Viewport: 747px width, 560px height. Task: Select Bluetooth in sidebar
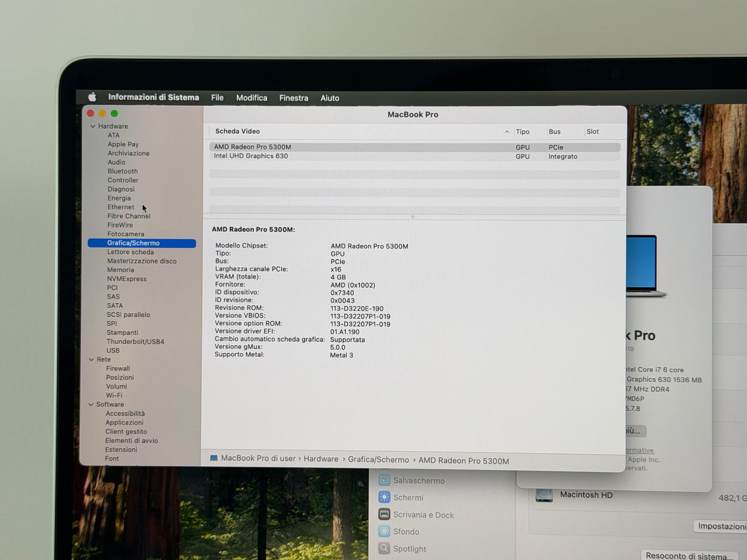coord(123,171)
